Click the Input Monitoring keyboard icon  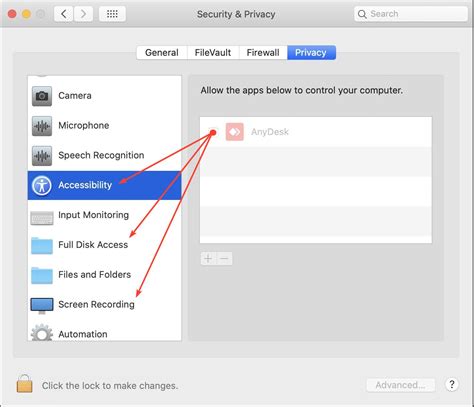pyautogui.click(x=42, y=218)
